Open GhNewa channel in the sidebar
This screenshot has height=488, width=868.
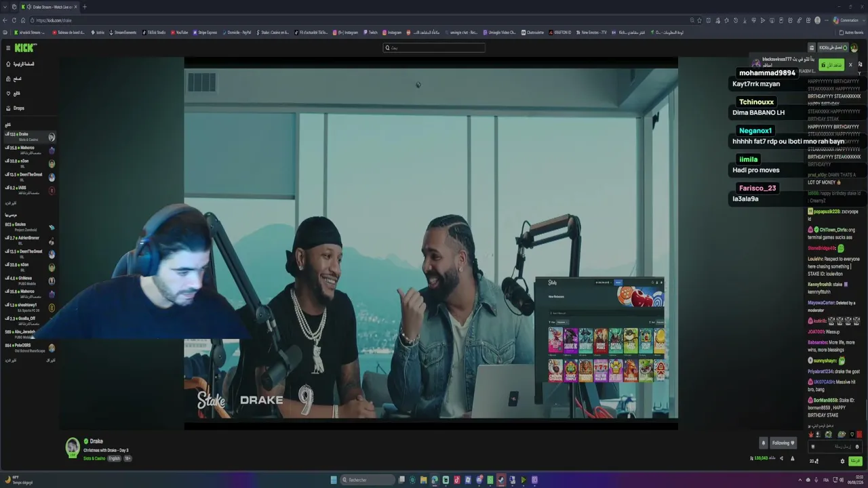30,281
